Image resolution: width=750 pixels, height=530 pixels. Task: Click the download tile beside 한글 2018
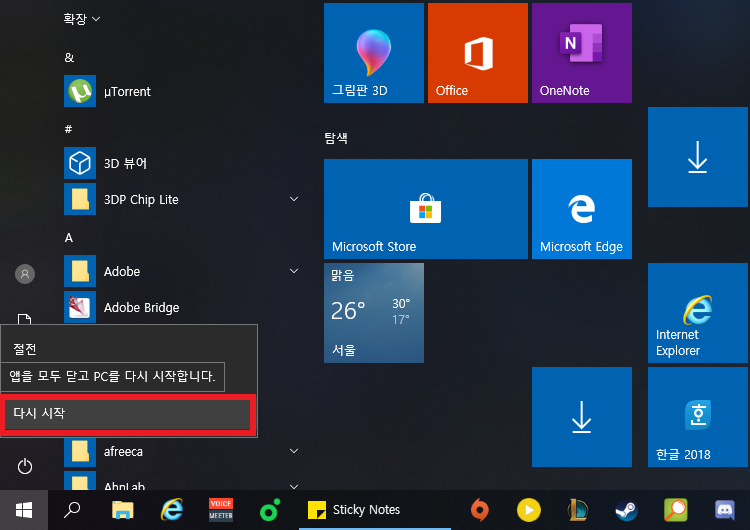click(x=582, y=417)
